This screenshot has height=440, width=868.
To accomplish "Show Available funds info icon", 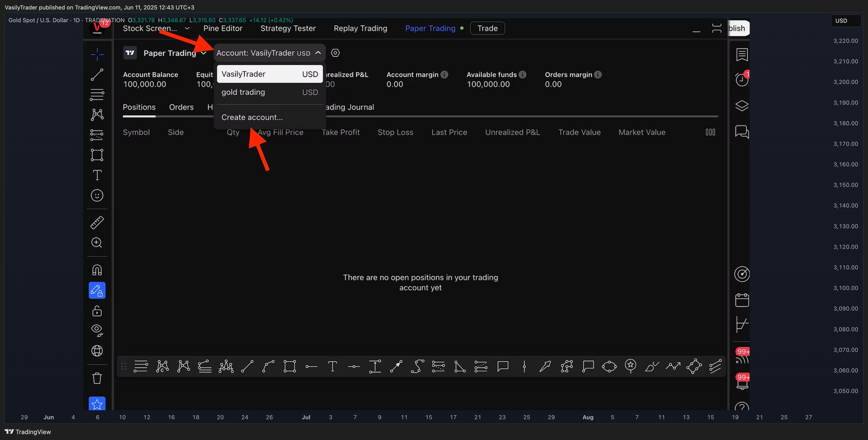I will click(522, 74).
